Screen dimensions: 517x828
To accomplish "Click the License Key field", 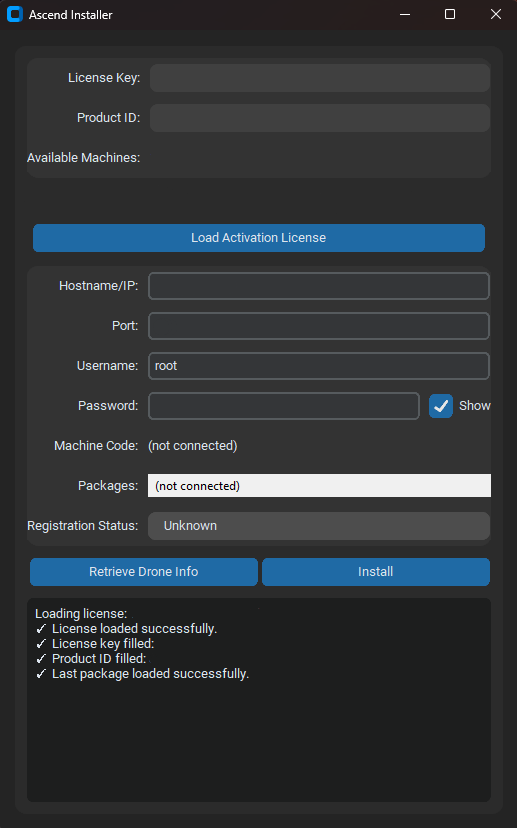I will pyautogui.click(x=319, y=78).
